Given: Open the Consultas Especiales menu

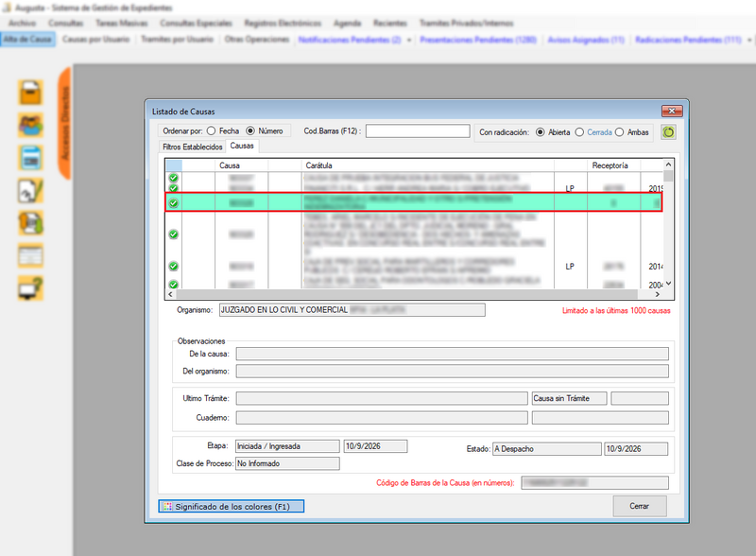Looking at the screenshot, I should (x=197, y=23).
